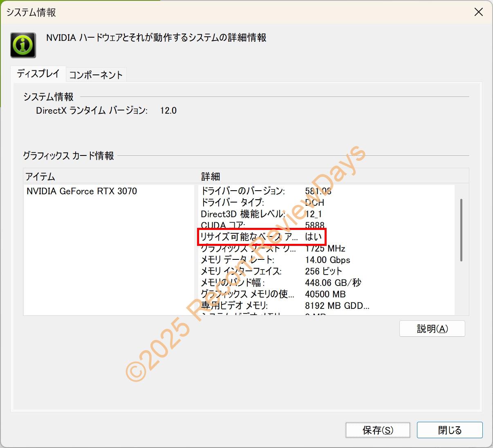Click the 専用ビデオ メモリ row

[x=266, y=306]
